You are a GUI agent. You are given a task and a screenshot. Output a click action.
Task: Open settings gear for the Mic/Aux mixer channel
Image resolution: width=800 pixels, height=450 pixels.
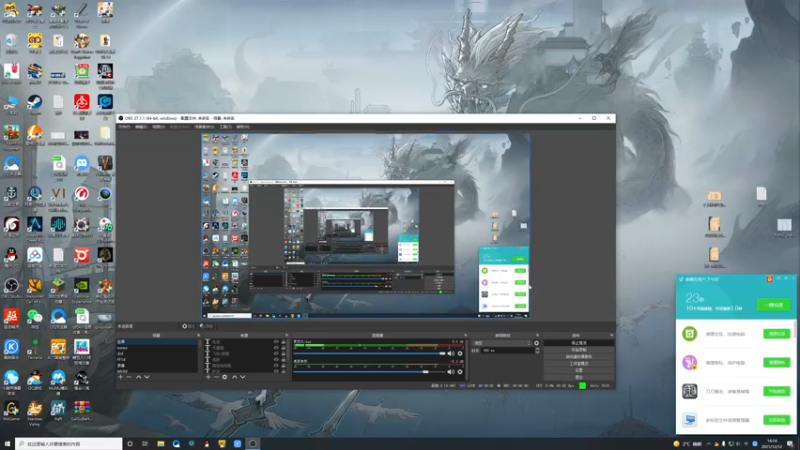pyautogui.click(x=460, y=353)
